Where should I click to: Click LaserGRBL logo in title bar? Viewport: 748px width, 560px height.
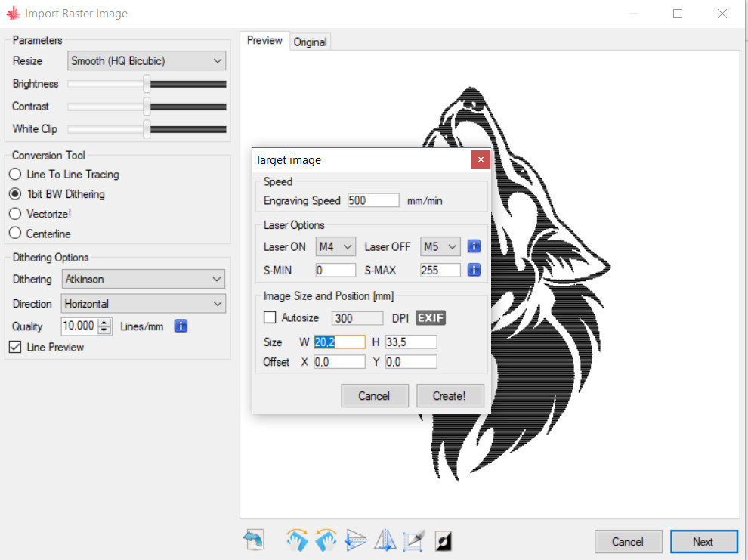click(13, 14)
